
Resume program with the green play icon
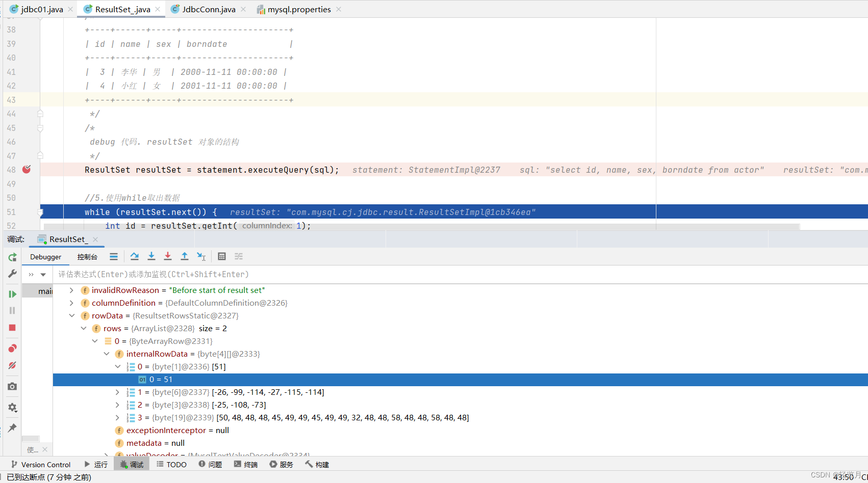pos(12,294)
